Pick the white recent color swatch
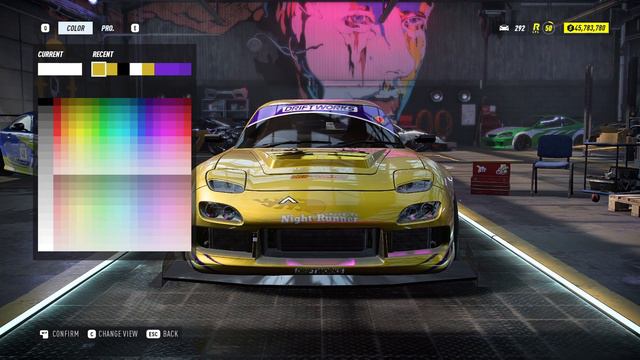 tap(136, 69)
